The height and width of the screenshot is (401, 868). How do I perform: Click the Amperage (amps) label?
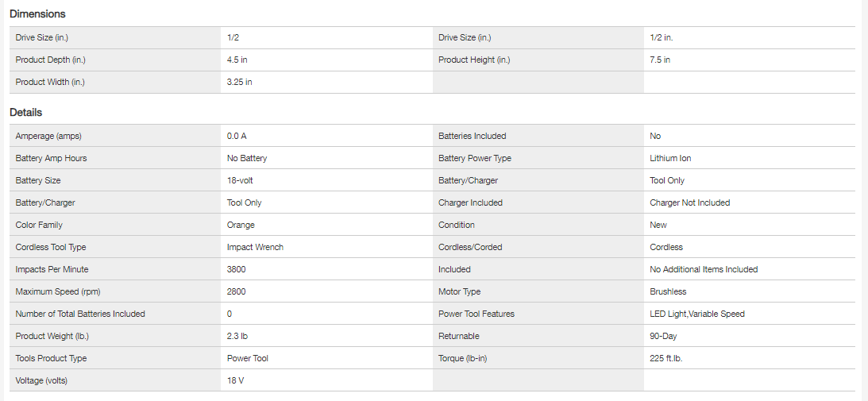click(x=48, y=136)
